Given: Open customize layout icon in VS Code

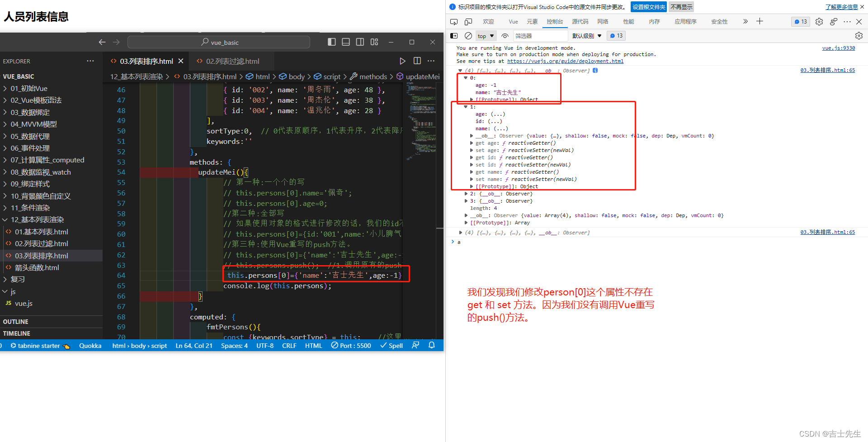Looking at the screenshot, I should (x=374, y=42).
